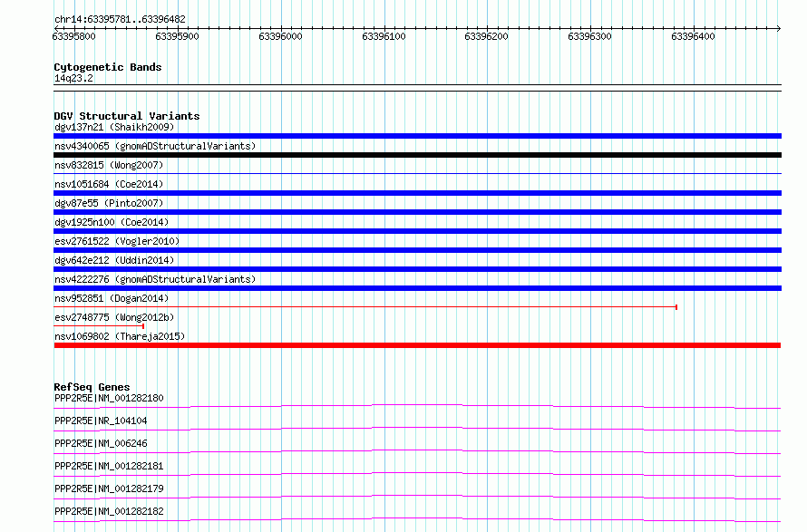This screenshot has height=532, width=807.
Task: Click the blue bar under dgv1925n100
Action: click(x=417, y=231)
